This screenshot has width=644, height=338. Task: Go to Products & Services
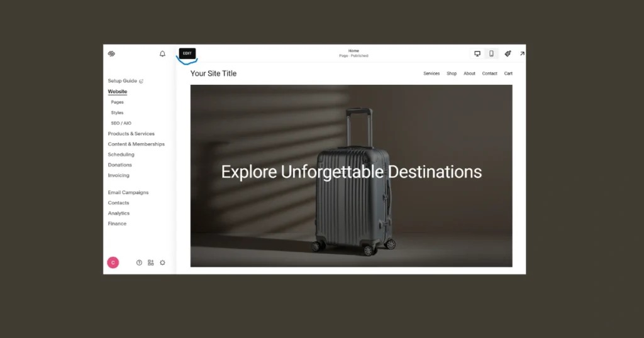tap(131, 134)
